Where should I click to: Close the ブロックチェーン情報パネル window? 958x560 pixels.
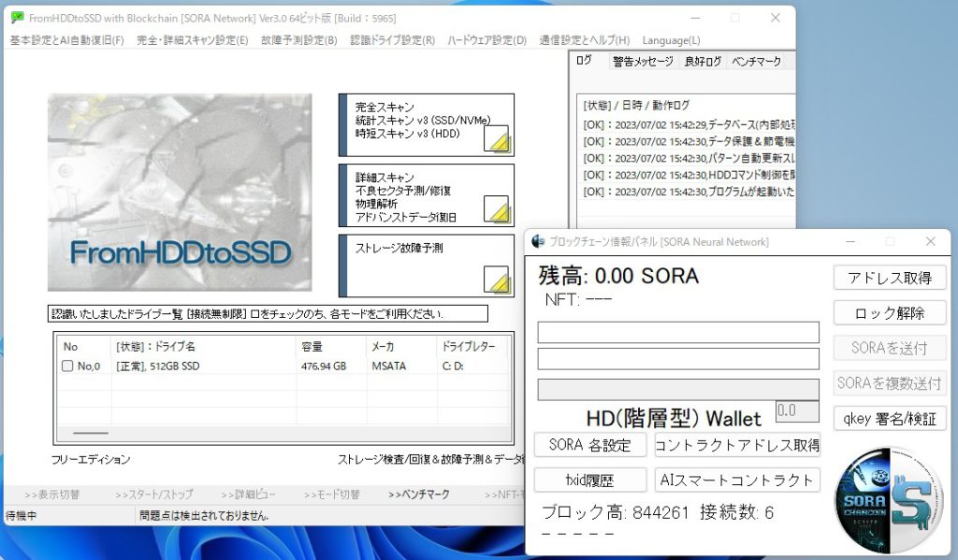[931, 241]
